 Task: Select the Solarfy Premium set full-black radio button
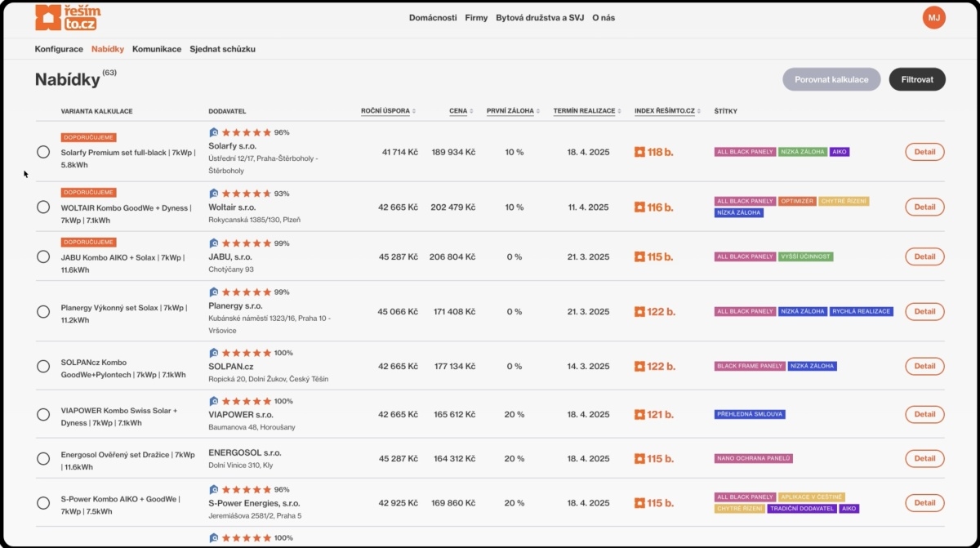43,152
